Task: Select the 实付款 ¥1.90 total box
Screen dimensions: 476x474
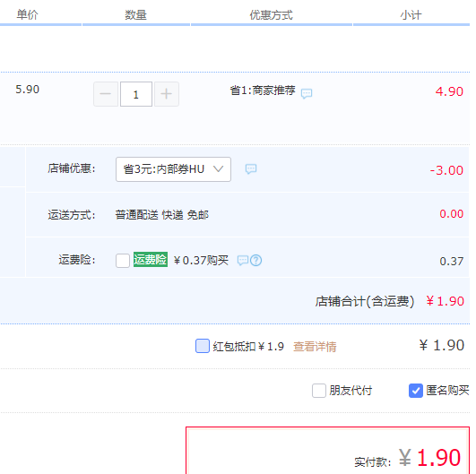Action: coord(328,451)
